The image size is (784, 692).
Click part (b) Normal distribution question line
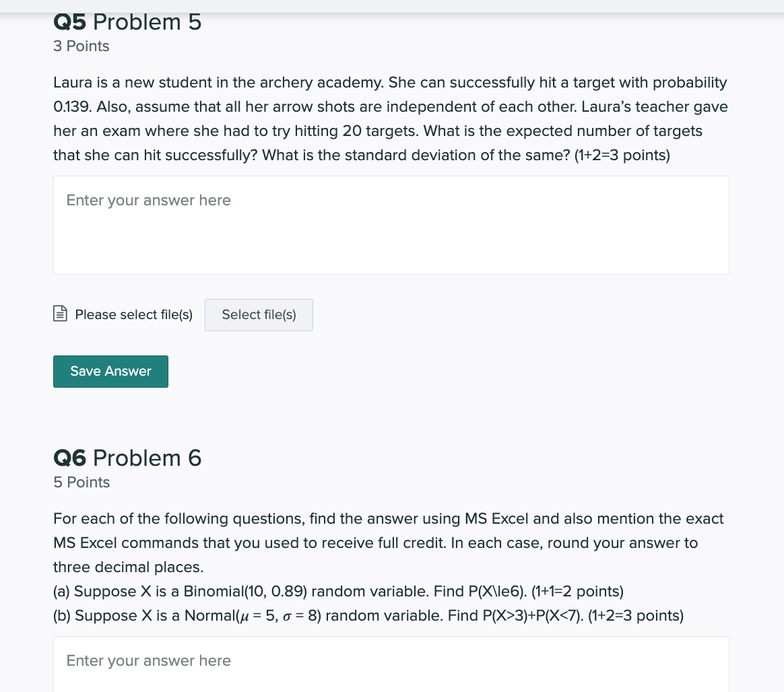pos(368,615)
